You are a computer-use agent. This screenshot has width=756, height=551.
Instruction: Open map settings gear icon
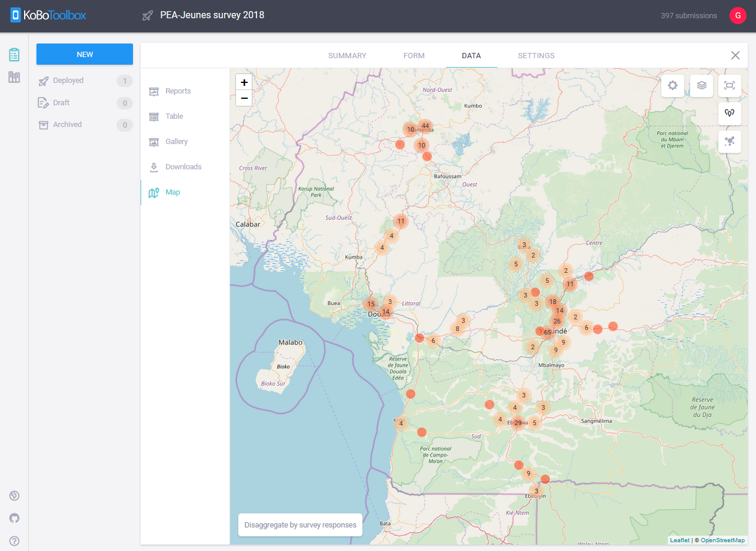tap(672, 86)
